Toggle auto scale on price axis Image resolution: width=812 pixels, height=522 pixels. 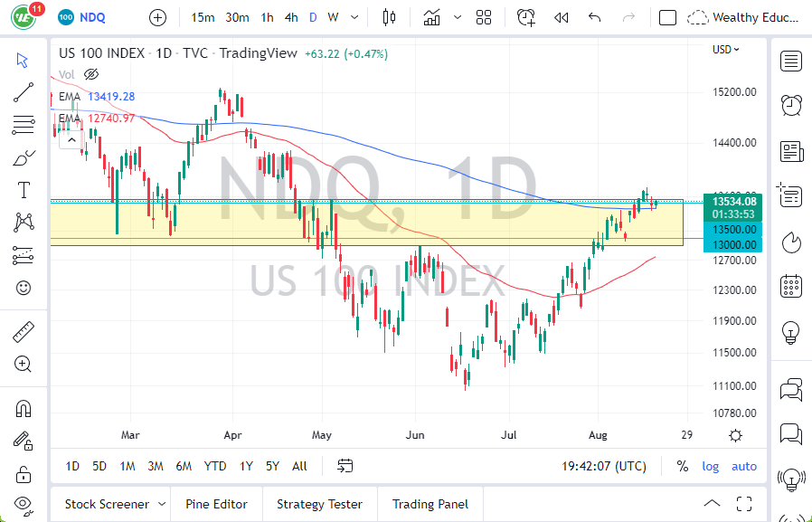point(744,466)
